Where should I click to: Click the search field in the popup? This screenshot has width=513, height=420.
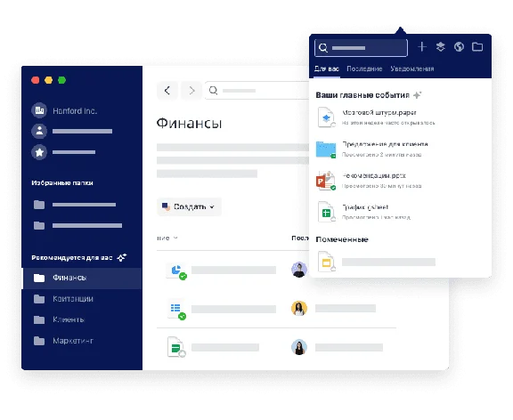tap(361, 48)
